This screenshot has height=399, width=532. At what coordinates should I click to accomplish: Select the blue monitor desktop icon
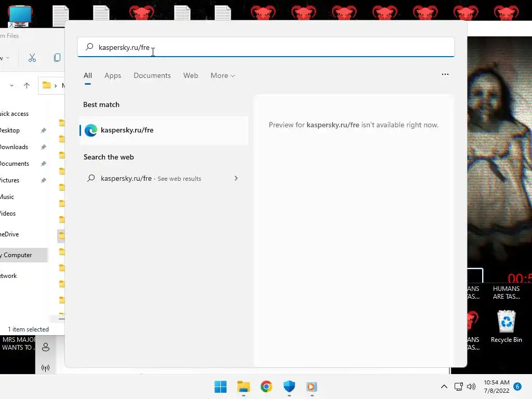coord(20,16)
